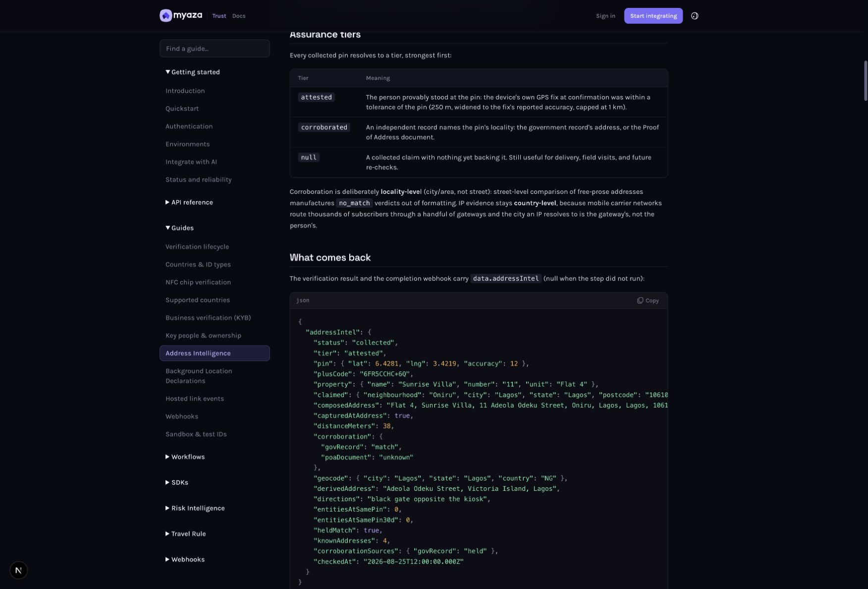This screenshot has height=589, width=868.
Task: Click the 'null' tier code cell
Action: 309,158
